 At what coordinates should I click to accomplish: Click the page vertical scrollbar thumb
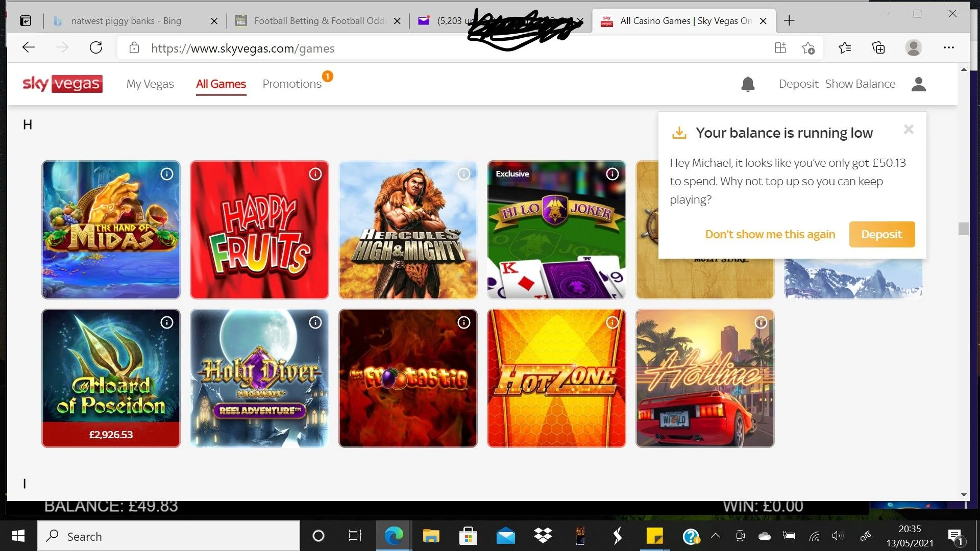(x=964, y=229)
